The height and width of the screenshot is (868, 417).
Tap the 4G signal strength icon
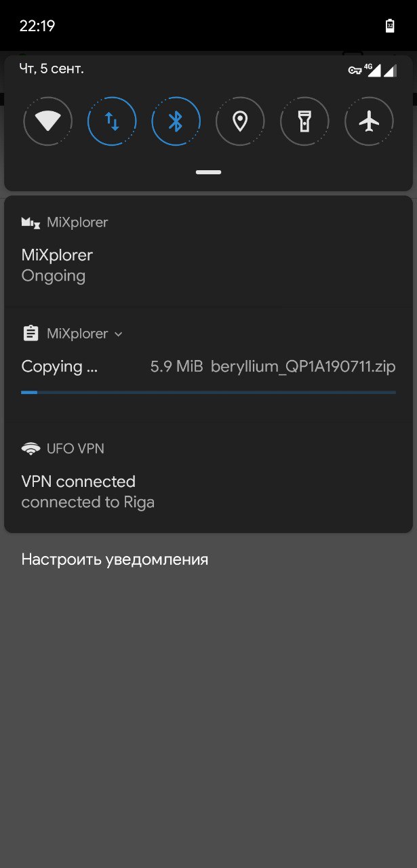[372, 70]
